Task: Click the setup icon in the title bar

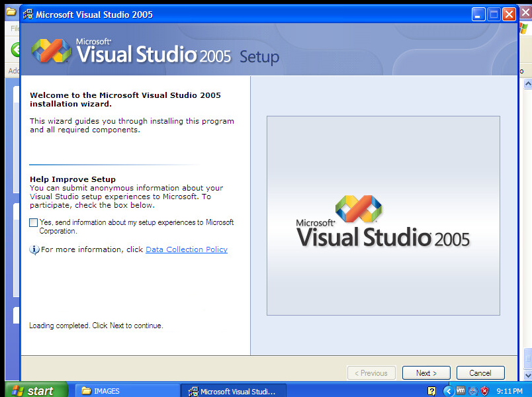Action: point(28,15)
